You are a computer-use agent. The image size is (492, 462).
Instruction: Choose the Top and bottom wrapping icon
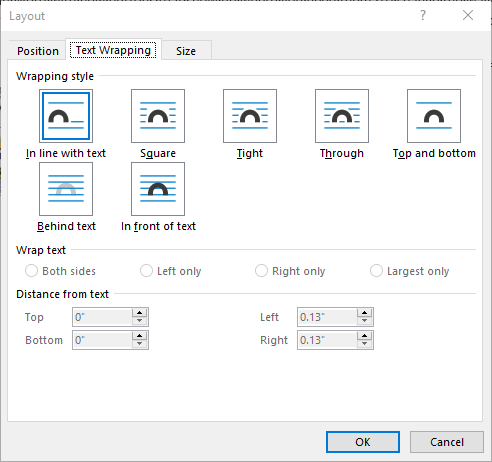[x=434, y=116]
